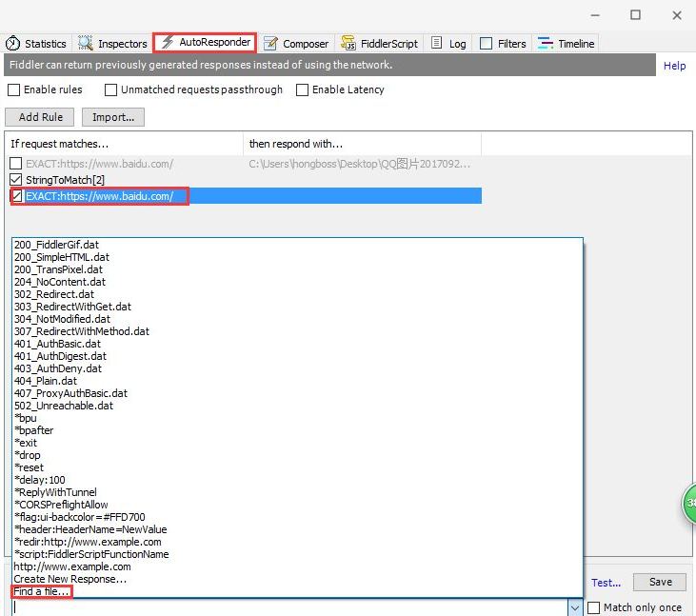Screen dimensions: 696x616
Task: Toggle Unmatched requests passthrough
Action: pos(110,90)
